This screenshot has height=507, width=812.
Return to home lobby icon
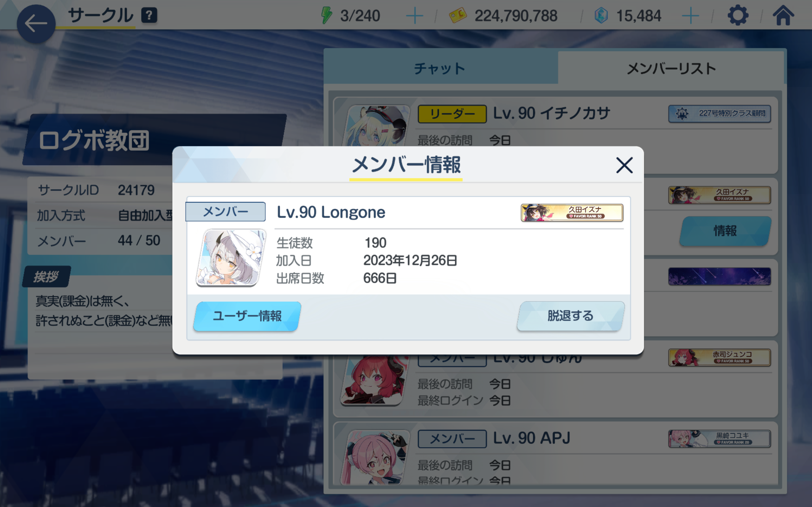pyautogui.click(x=783, y=15)
